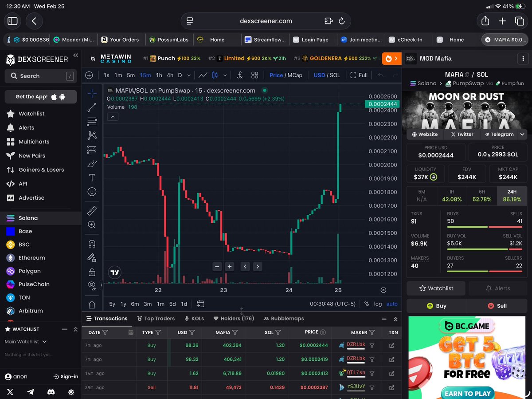The image size is (532, 399).
Task: Remove drawings with trash icon
Action: (x=92, y=304)
